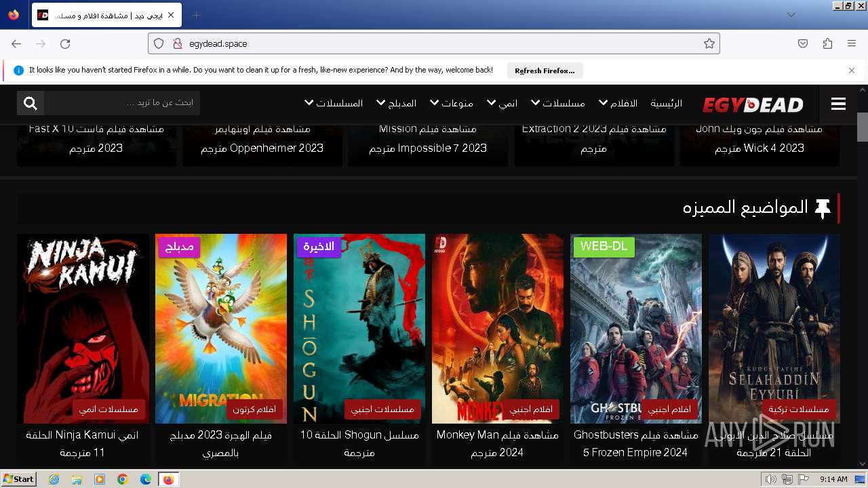This screenshot has width=868, height=488.
Task: Open the hamburger menu on EgyDead site
Action: [838, 104]
